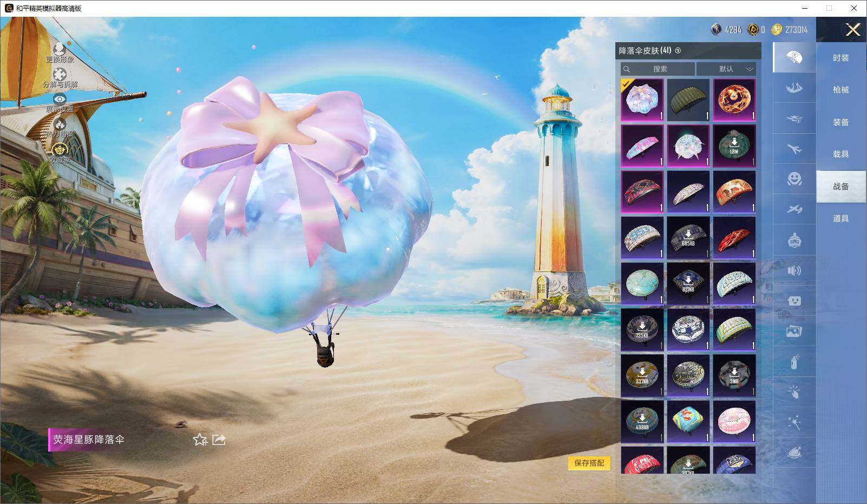This screenshot has width=867, height=504.
Task: Select the robot helmet category icon
Action: [794, 240]
